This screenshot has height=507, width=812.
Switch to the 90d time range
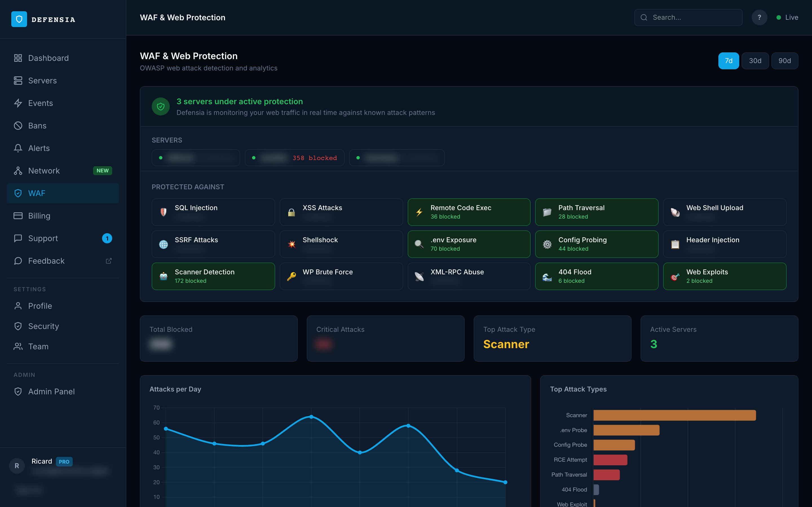click(785, 61)
